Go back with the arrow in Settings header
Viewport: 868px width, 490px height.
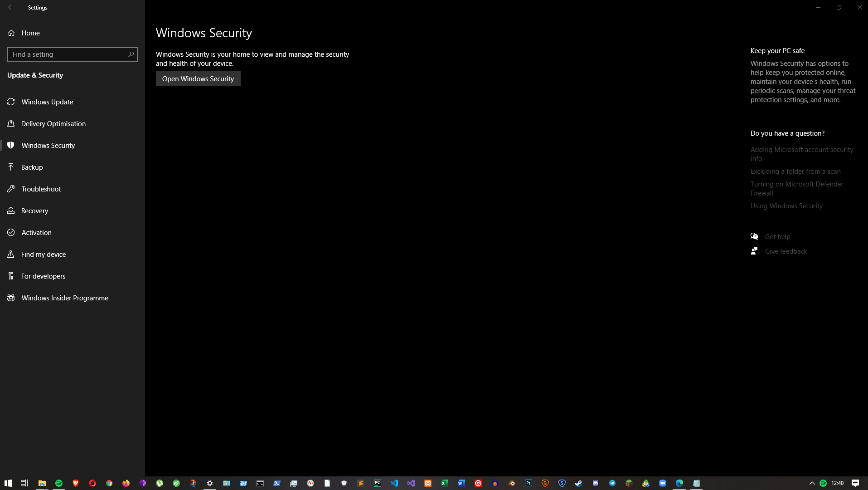(x=11, y=7)
